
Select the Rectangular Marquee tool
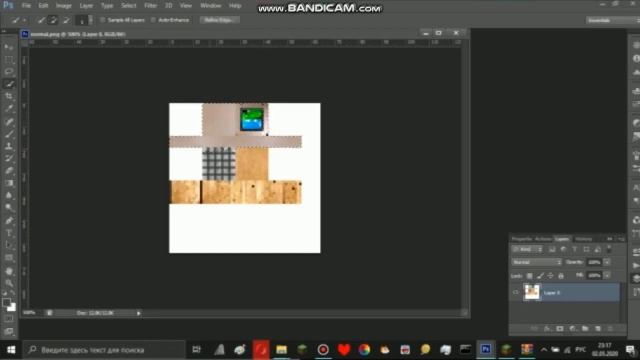[9, 60]
